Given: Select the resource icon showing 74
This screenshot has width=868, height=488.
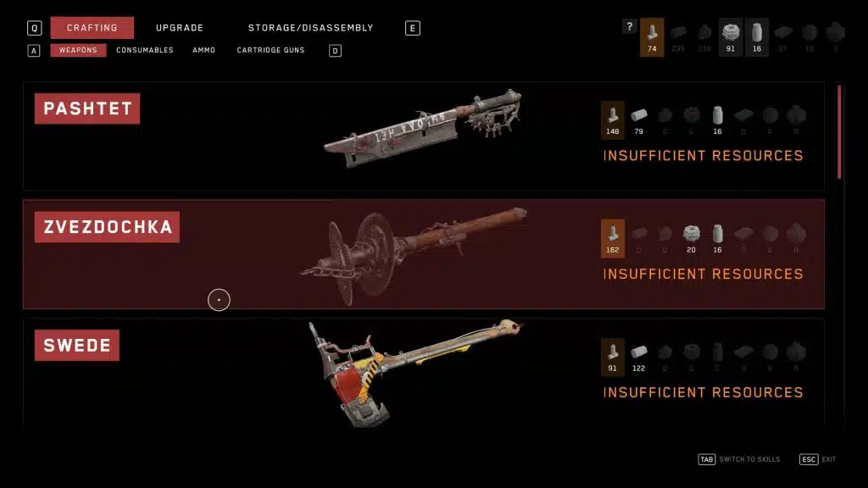Looking at the screenshot, I should (x=652, y=37).
